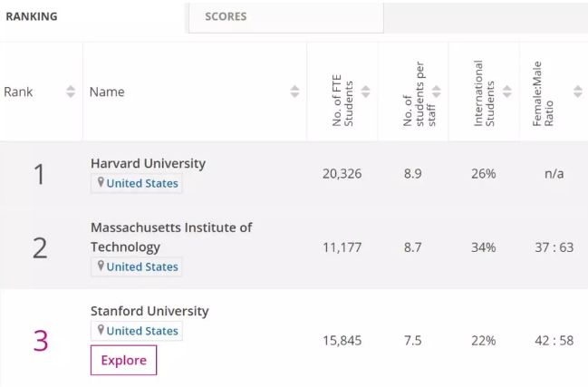
Task: Sort by International Students arrows
Action: (507, 92)
